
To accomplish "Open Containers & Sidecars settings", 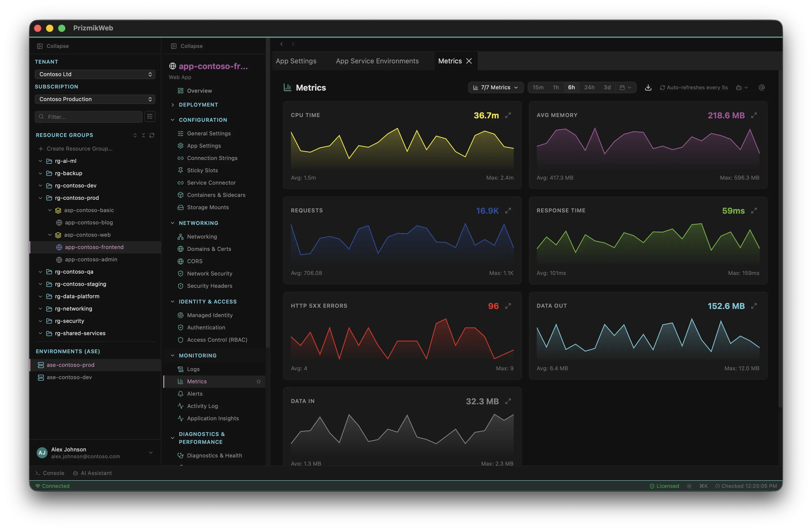I will click(216, 195).
